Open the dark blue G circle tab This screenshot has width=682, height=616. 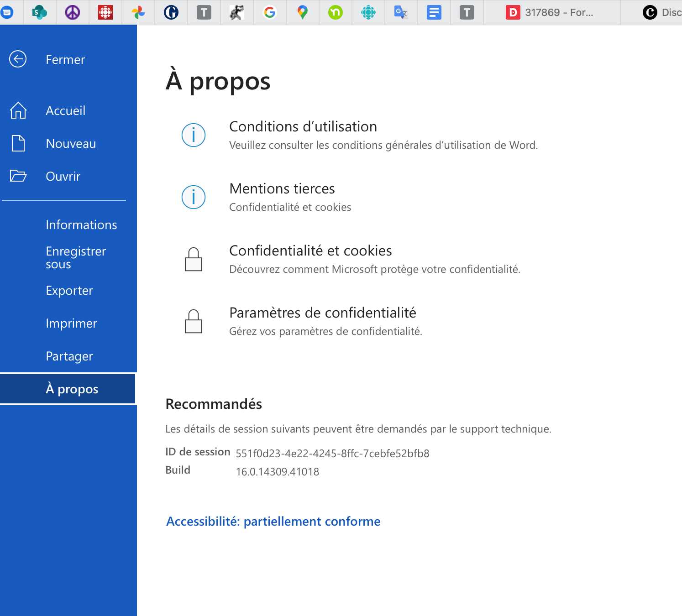pos(171,12)
